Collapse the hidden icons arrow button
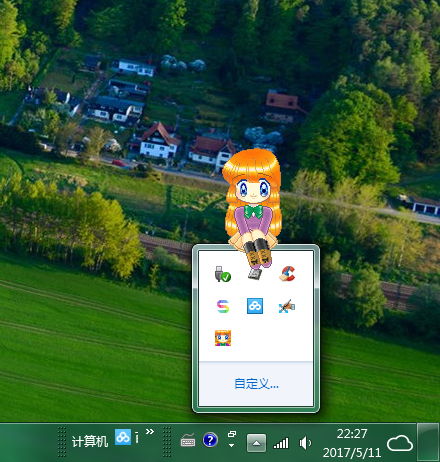440x462 pixels. 256,443
